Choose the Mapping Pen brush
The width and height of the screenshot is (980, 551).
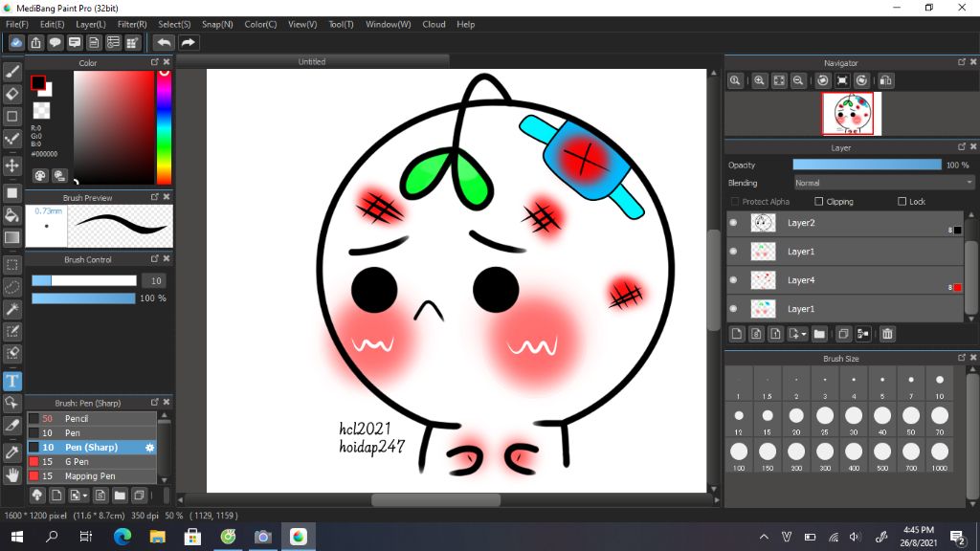click(91, 476)
